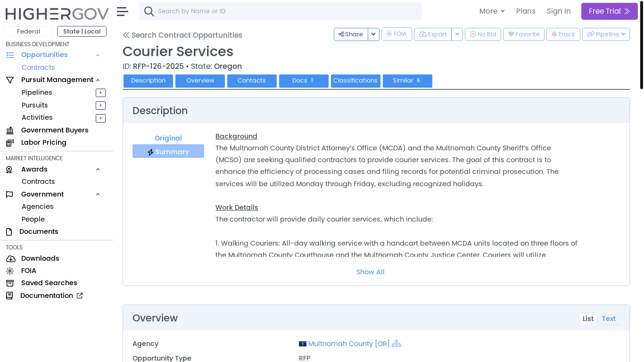Click the FOIA button in toolbar

coord(396,34)
